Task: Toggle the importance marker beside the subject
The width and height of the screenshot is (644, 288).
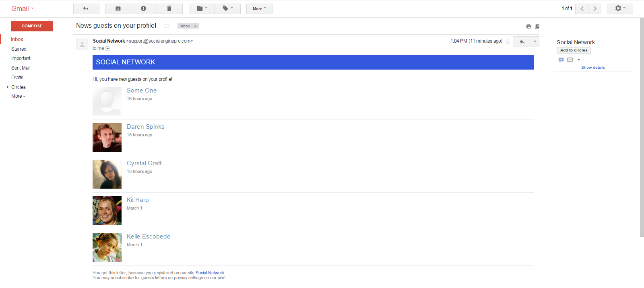Action: [167, 26]
